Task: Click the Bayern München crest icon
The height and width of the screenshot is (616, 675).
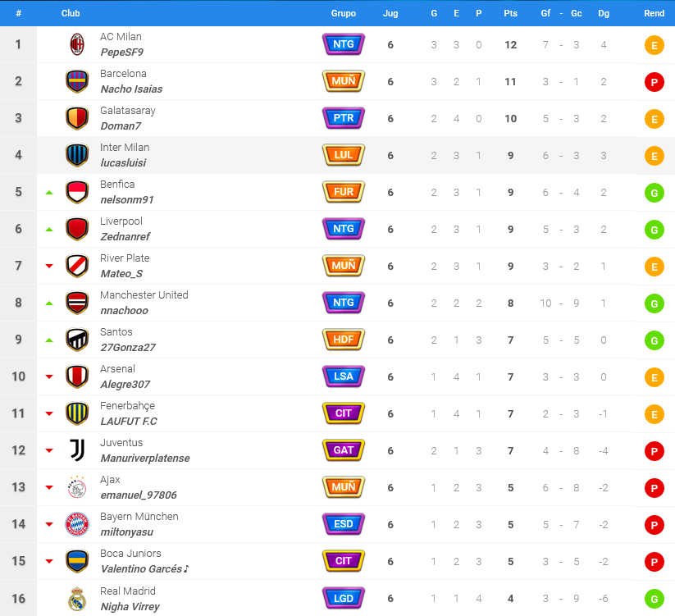Action: coord(77,524)
